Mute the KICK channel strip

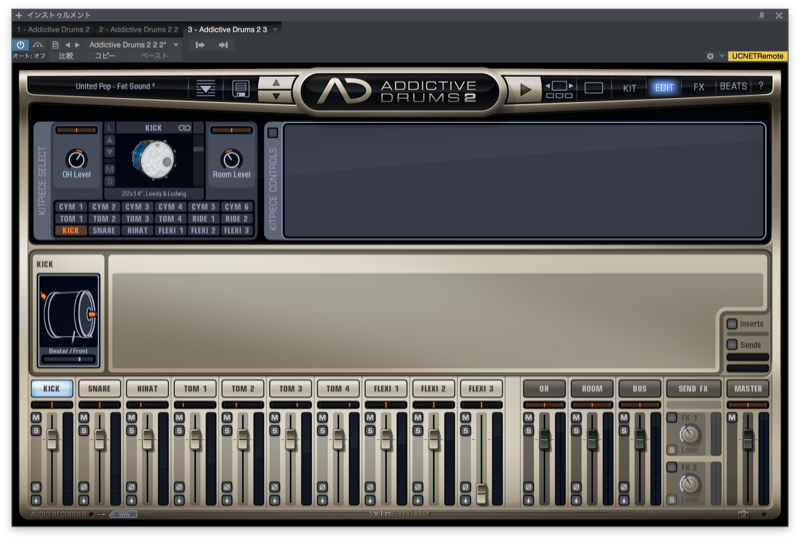tap(36, 417)
